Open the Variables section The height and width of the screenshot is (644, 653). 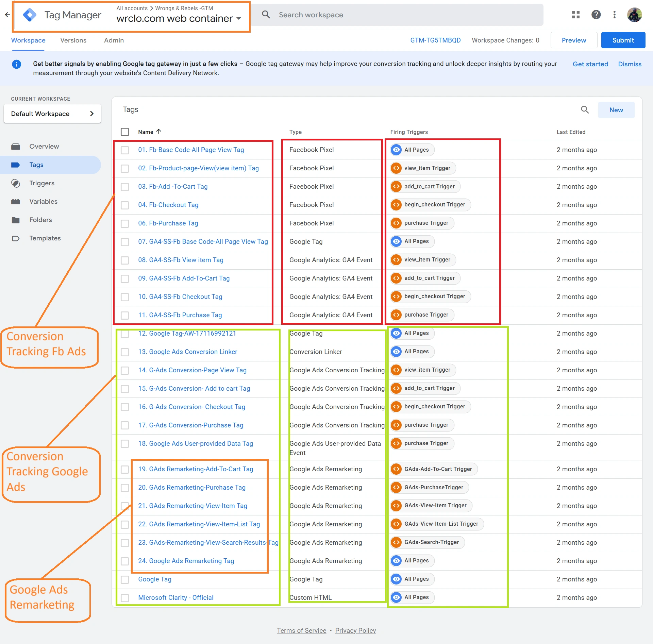tap(43, 201)
